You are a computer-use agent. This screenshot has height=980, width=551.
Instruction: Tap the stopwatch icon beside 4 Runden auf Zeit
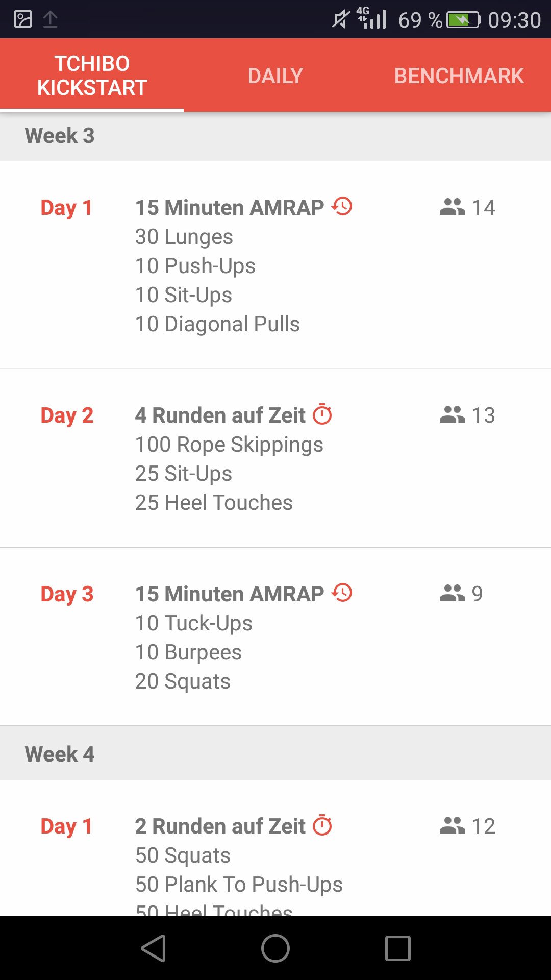pyautogui.click(x=322, y=414)
